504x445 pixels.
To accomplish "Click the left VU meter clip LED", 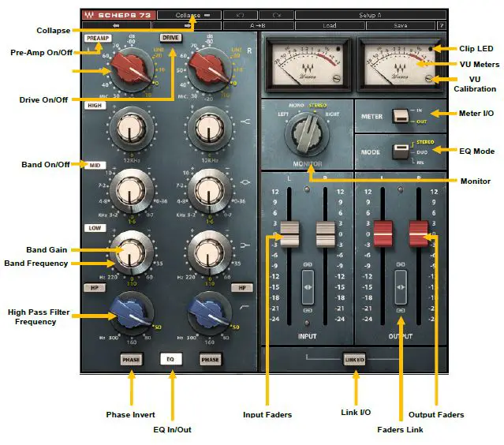I will point(338,49).
